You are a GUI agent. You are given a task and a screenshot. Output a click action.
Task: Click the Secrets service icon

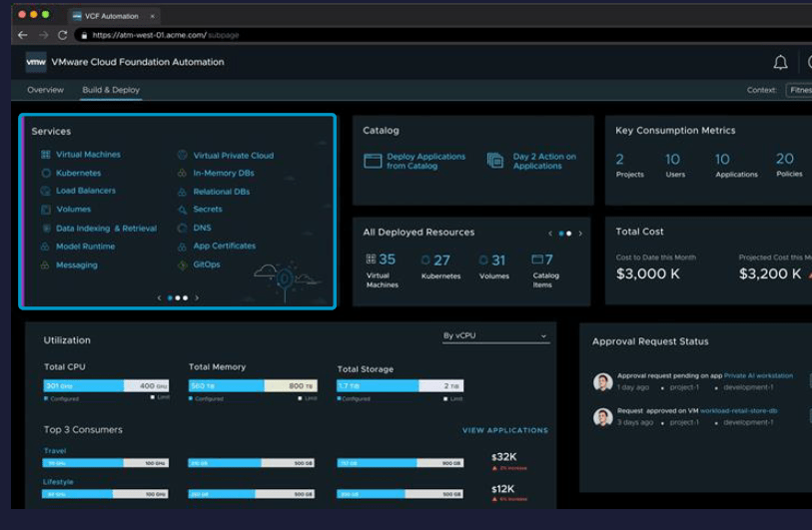(183, 210)
